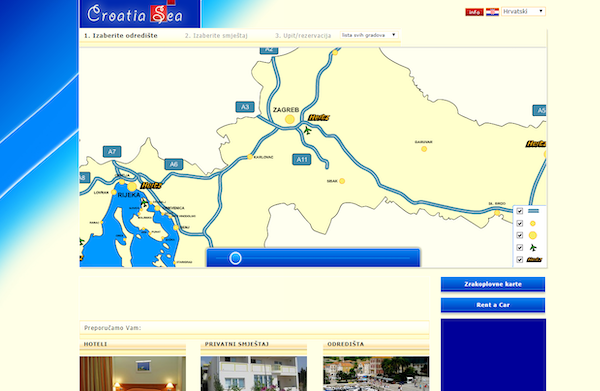Uncheck the airports layer checkbox

point(520,248)
